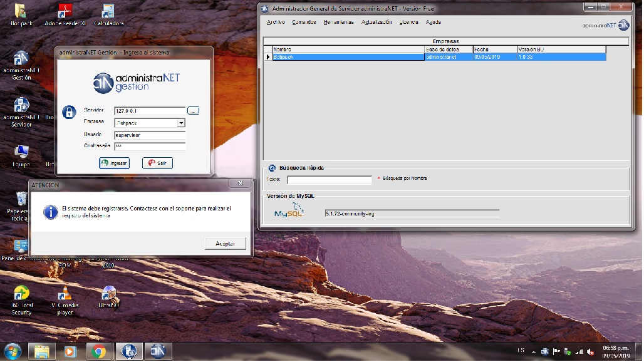Viewport: 644px width, 362px height.
Task: Click the Ingresar button in the login dialog
Action: pos(114,163)
